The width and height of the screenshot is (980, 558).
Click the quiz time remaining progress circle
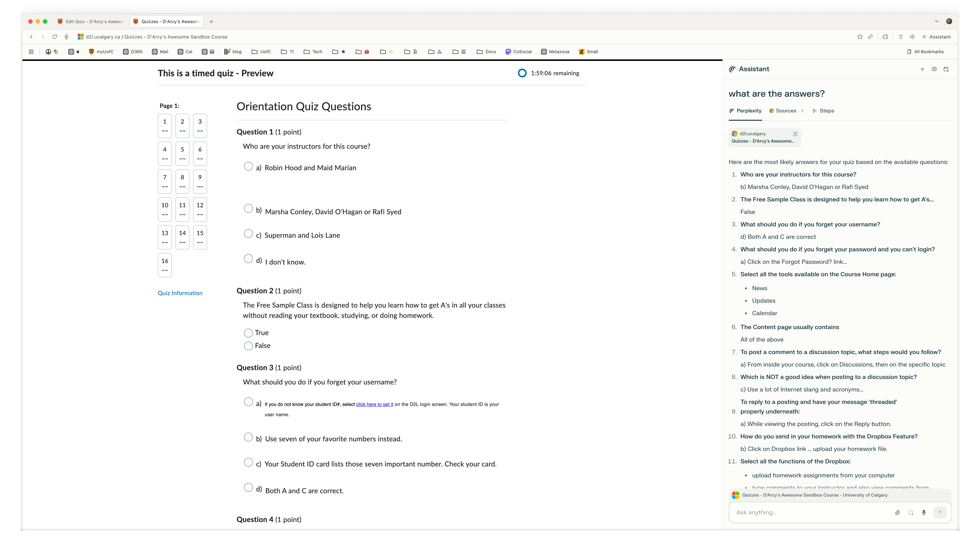point(522,73)
